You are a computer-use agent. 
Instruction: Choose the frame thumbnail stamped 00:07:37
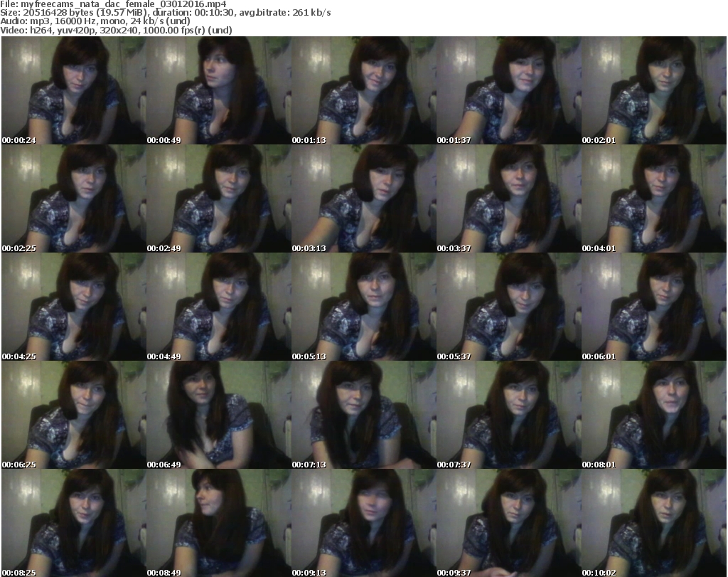pyautogui.click(x=509, y=415)
